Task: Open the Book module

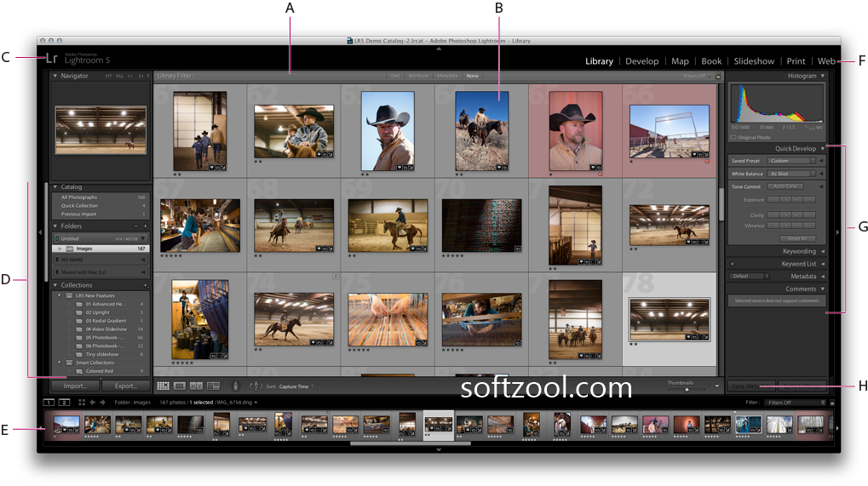Action: coord(711,61)
